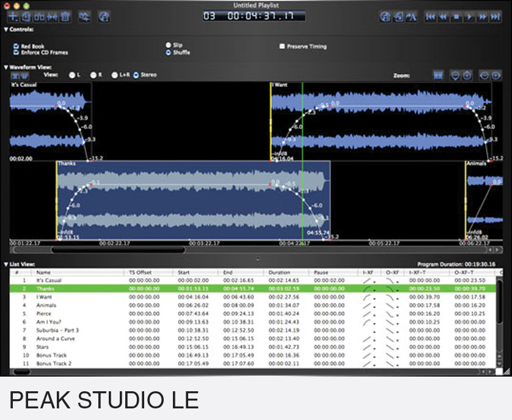Select the Stereo view radio button
Image resolution: width=512 pixels, height=420 pixels.
136,75
